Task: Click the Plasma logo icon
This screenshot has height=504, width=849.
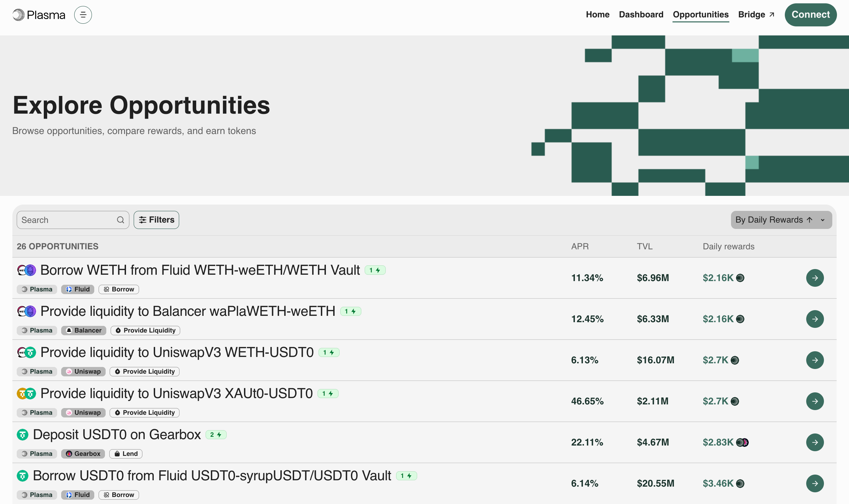Action: [19, 15]
